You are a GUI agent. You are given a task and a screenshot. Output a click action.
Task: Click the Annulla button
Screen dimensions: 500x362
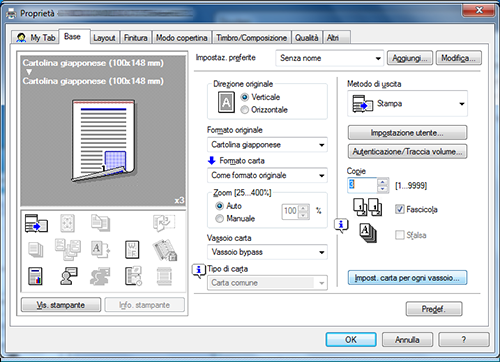click(x=407, y=339)
